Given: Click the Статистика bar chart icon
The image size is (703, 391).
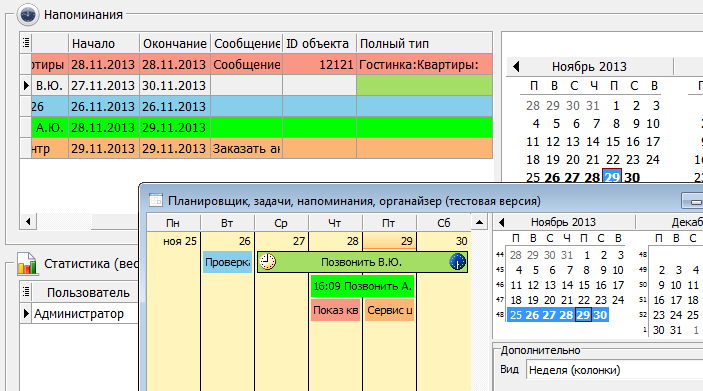Looking at the screenshot, I should pos(27,263).
